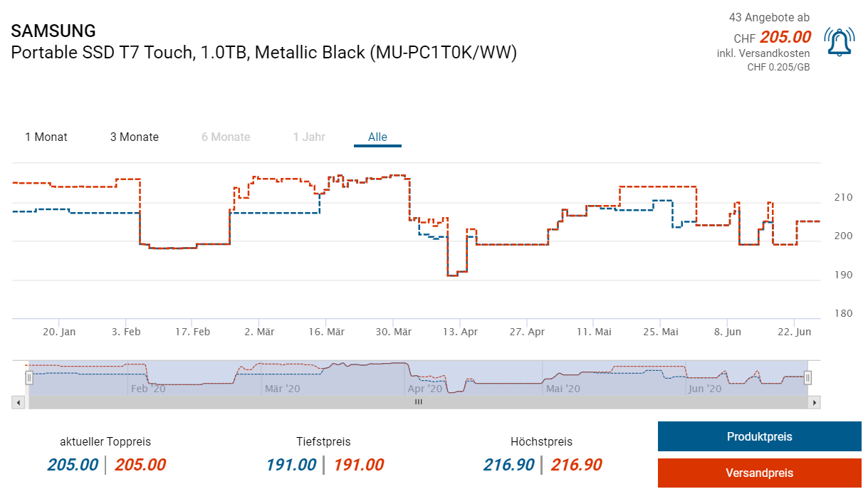Click the Höchstpreis 216.90 shipping price value
The height and width of the screenshot is (494, 868).
click(x=577, y=466)
